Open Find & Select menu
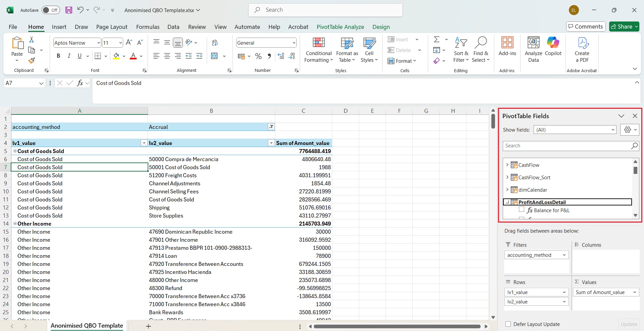This screenshot has width=644, height=331. [481, 50]
